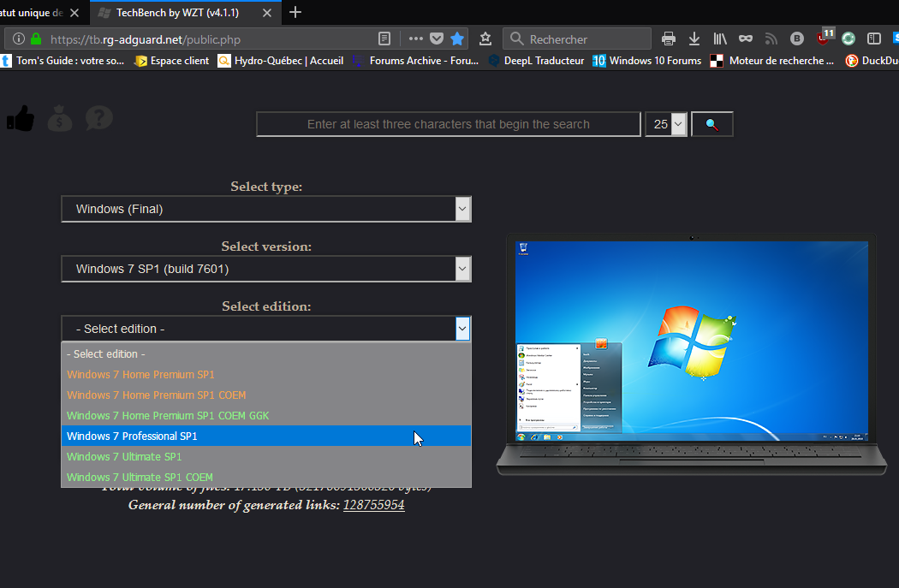Click the circled B extension icon
The height and width of the screenshot is (588, 899).
[797, 39]
